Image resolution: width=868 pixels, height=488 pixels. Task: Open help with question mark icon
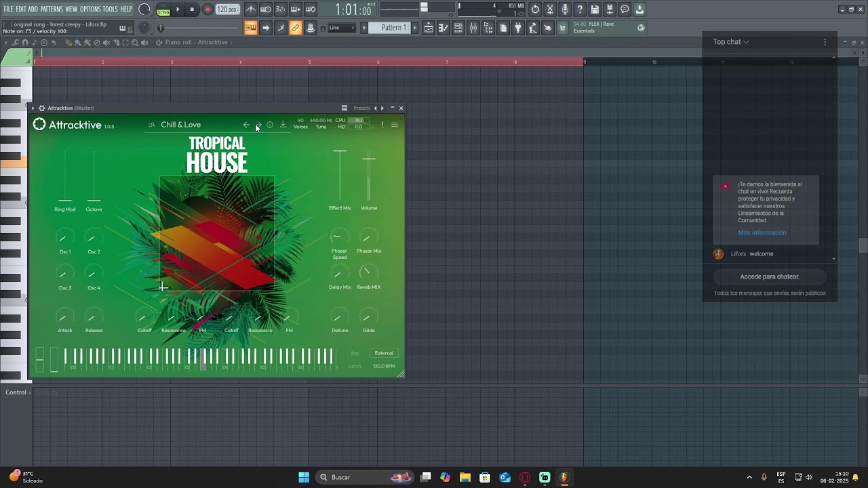pos(580,9)
